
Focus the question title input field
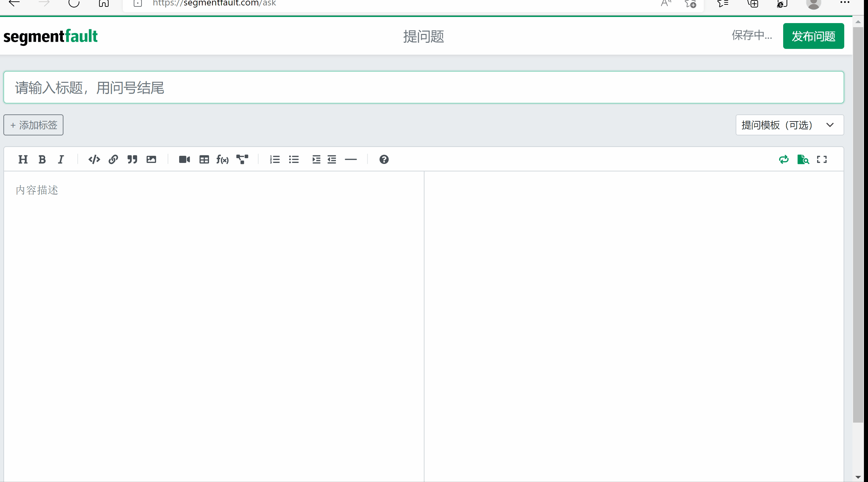[x=423, y=88]
